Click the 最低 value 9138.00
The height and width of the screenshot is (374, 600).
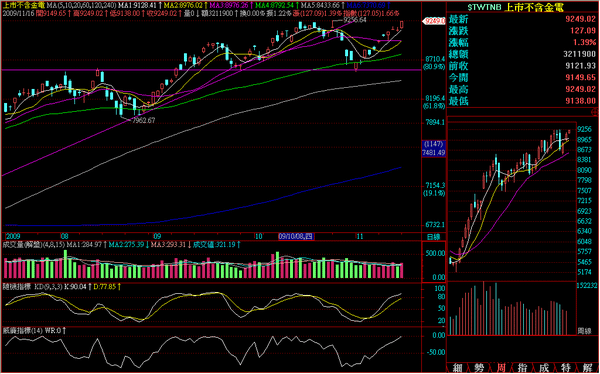pos(580,101)
